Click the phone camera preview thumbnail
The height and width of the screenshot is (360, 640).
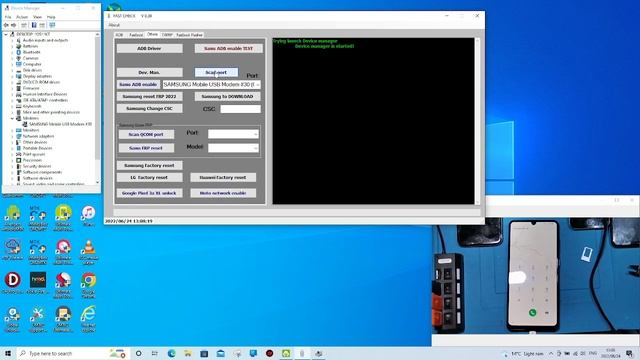point(536,276)
